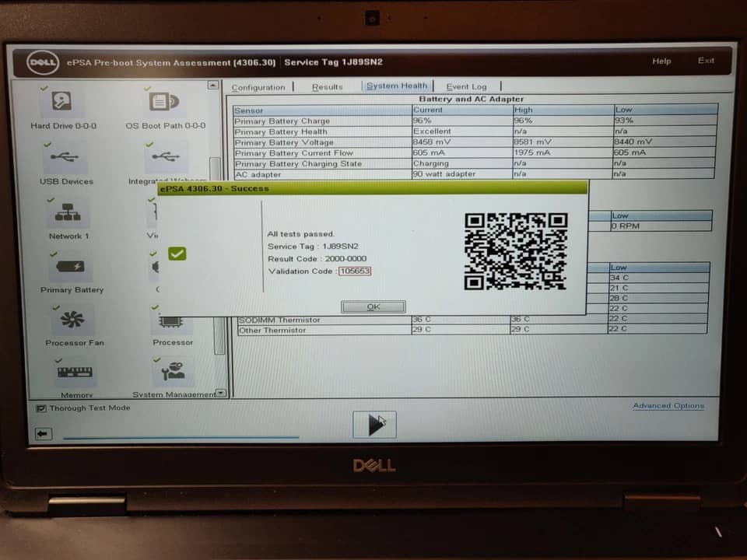
Task: Choose the Processor Fan icon
Action: pyautogui.click(x=72, y=320)
